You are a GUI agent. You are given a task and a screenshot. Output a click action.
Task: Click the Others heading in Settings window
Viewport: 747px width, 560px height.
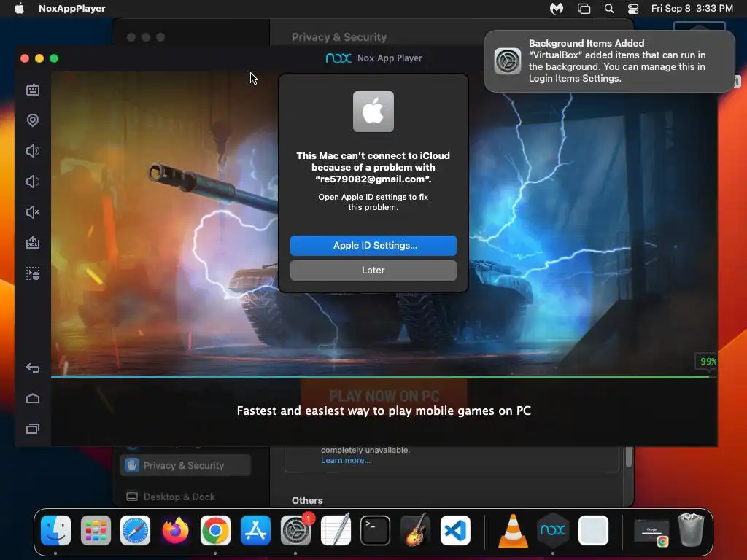307,500
